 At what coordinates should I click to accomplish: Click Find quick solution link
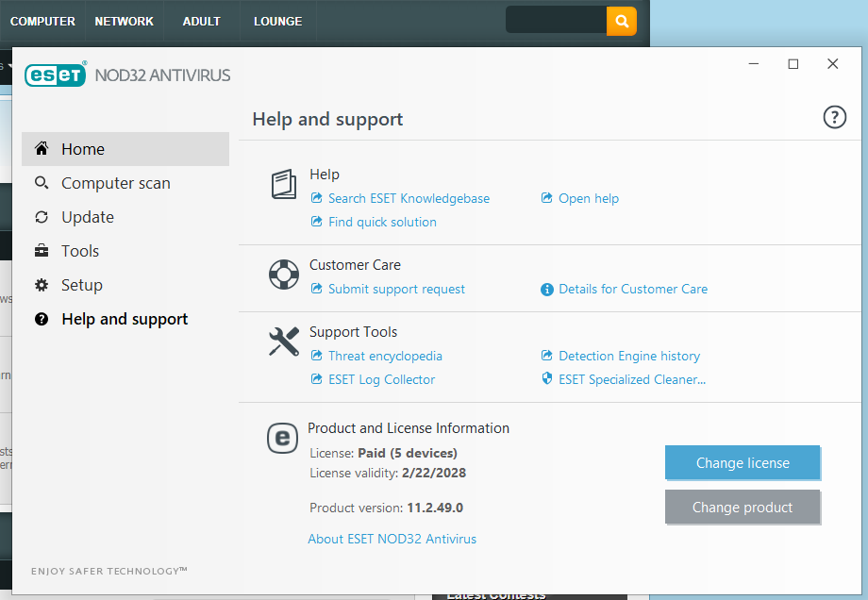point(382,222)
